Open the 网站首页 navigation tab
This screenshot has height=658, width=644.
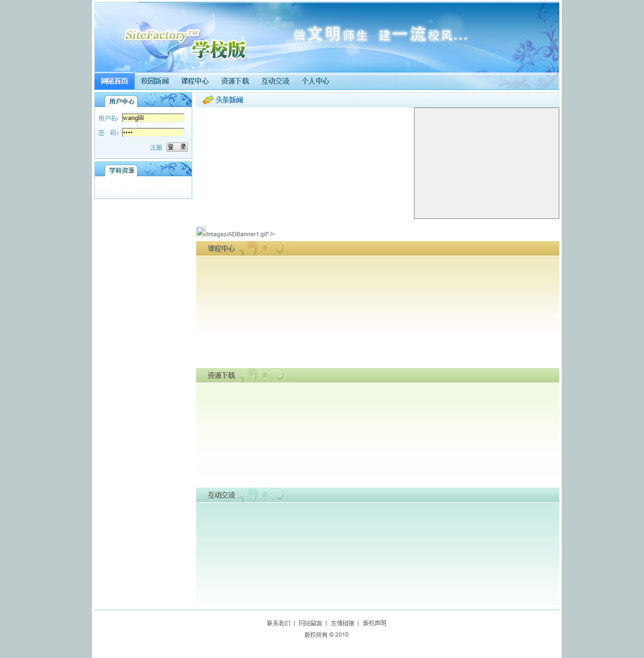click(x=114, y=81)
